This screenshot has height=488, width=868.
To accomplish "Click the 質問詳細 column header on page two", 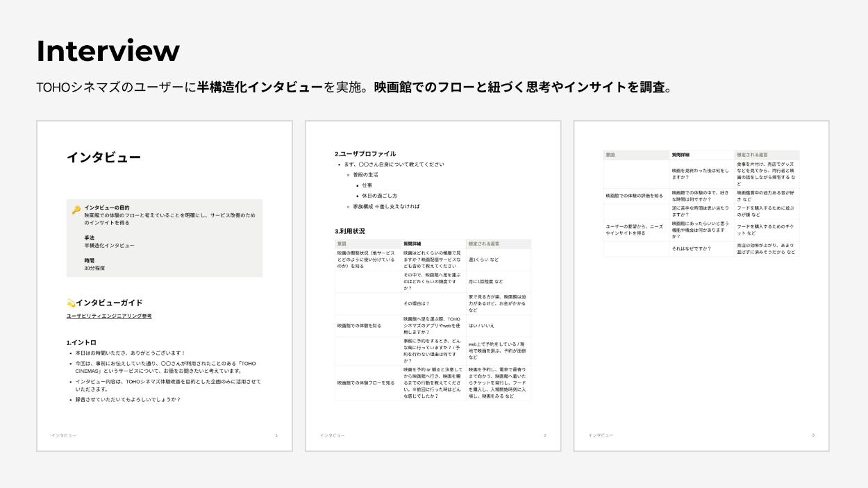I will 412,244.
